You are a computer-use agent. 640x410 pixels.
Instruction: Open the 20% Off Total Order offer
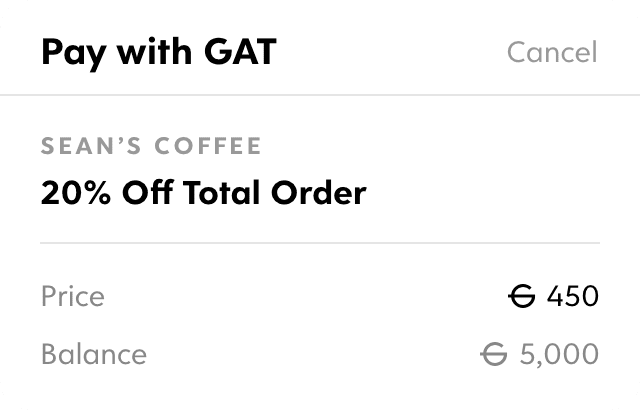pyautogui.click(x=203, y=193)
